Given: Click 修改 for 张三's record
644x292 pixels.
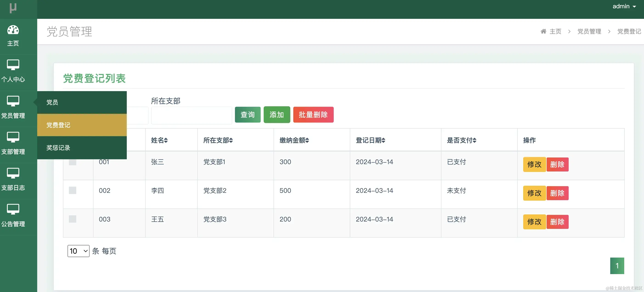Looking at the screenshot, I should tap(534, 165).
